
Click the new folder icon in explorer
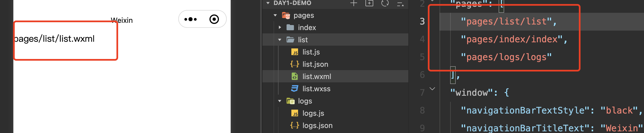click(x=369, y=3)
